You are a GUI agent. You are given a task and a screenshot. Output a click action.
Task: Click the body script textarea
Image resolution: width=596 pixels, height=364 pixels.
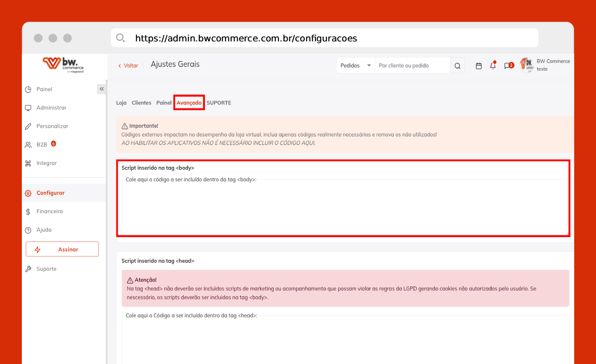tap(345, 207)
